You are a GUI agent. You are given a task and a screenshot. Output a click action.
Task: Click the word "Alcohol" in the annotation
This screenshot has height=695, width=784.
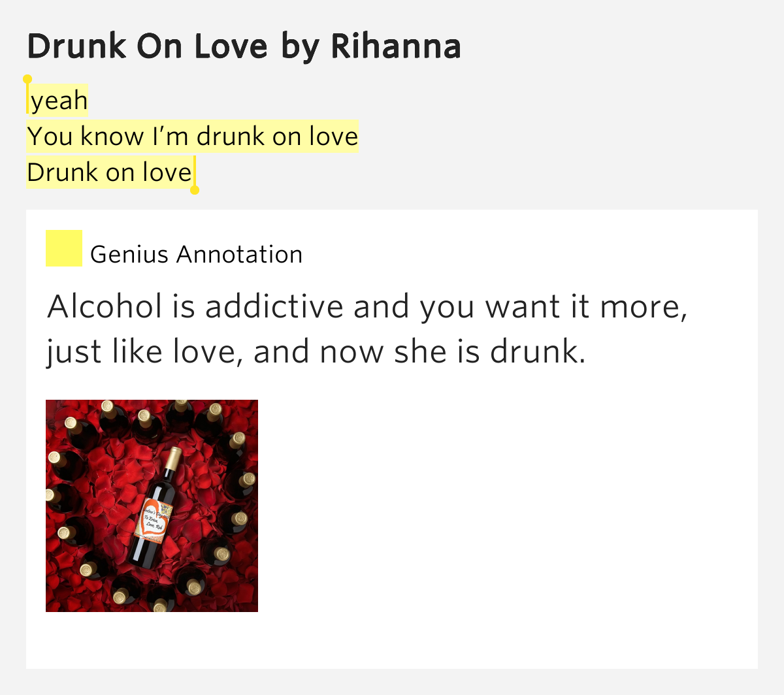[105, 307]
